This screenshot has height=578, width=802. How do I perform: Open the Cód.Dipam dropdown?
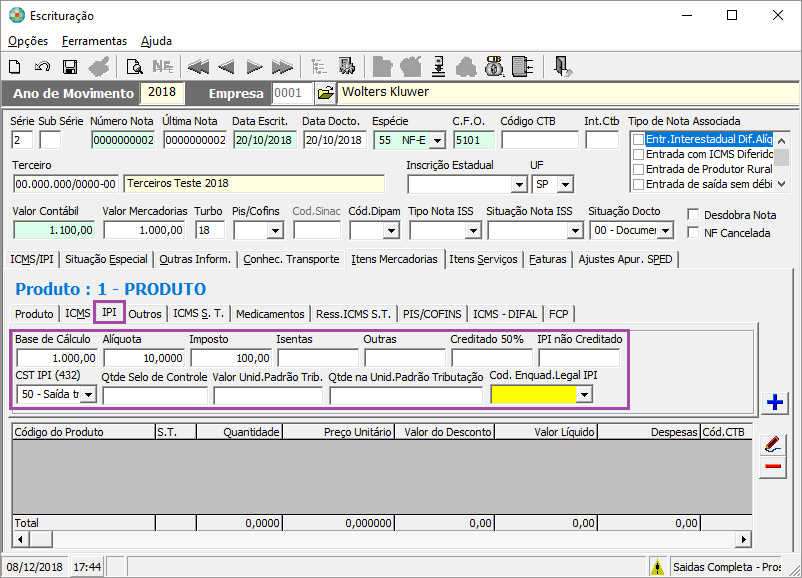391,231
